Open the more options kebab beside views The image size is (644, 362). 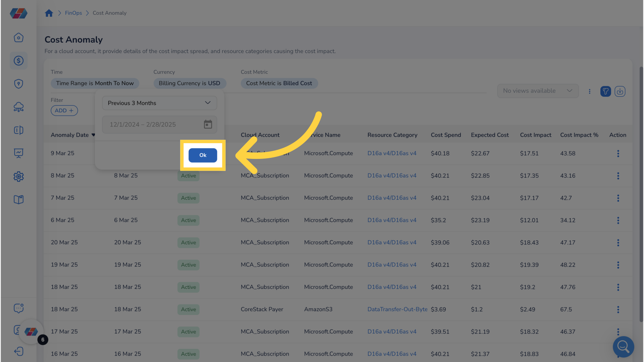(x=589, y=91)
